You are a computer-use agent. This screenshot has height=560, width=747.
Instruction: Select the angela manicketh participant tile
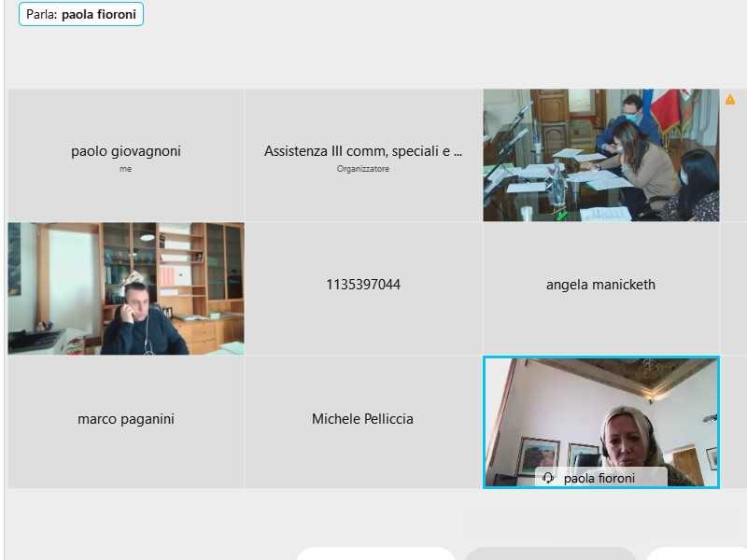(600, 288)
